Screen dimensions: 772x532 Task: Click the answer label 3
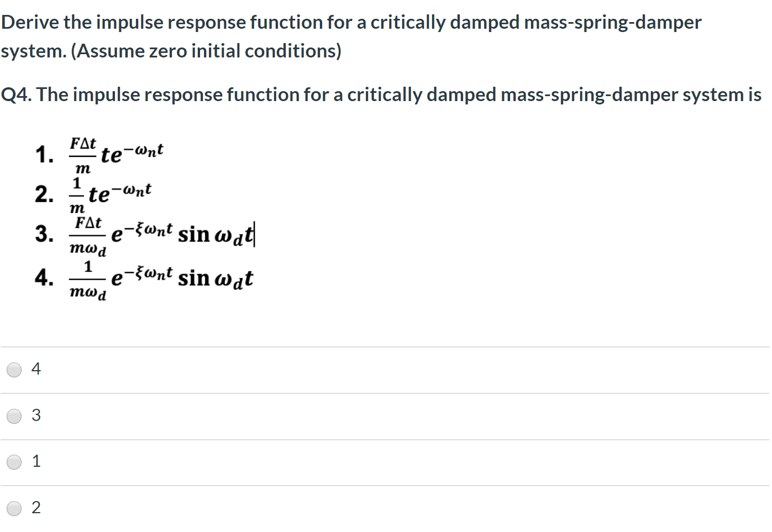[36, 415]
